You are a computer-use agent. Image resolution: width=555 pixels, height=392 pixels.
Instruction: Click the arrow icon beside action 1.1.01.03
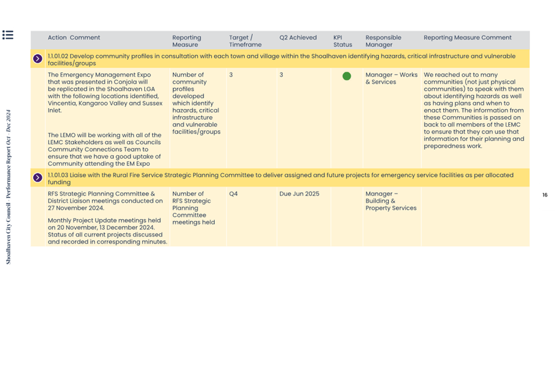coord(37,178)
